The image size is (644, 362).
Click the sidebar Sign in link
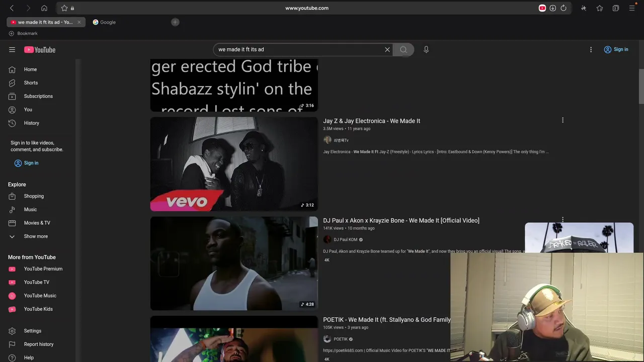point(26,163)
